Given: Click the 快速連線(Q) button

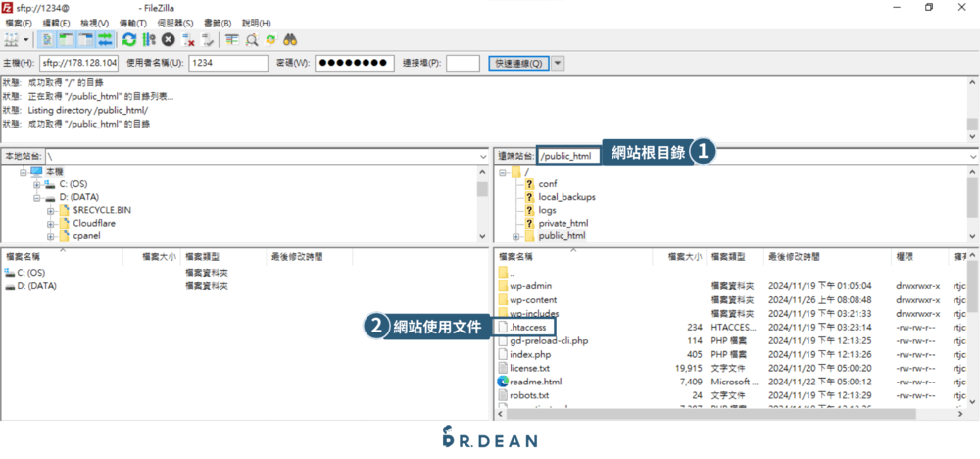Looking at the screenshot, I should [x=518, y=63].
